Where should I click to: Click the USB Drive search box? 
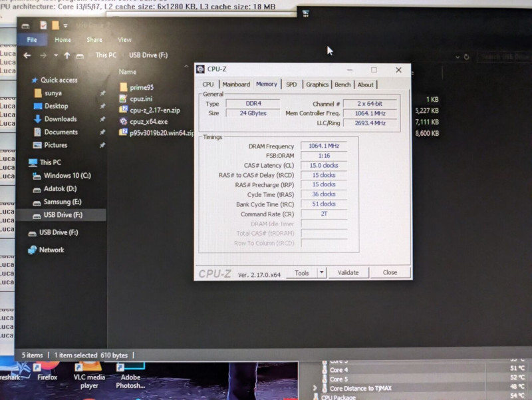pyautogui.click(x=504, y=57)
